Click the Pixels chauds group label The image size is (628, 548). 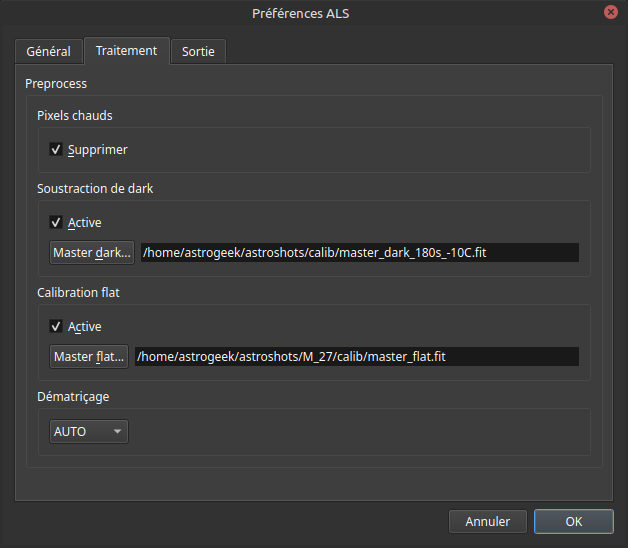75,116
